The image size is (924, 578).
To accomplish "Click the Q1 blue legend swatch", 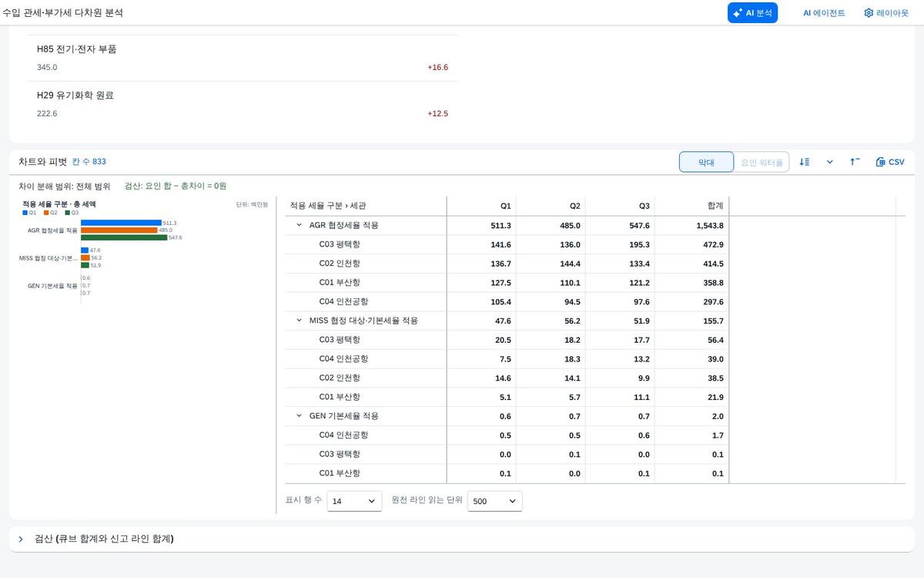I will (x=25, y=212).
